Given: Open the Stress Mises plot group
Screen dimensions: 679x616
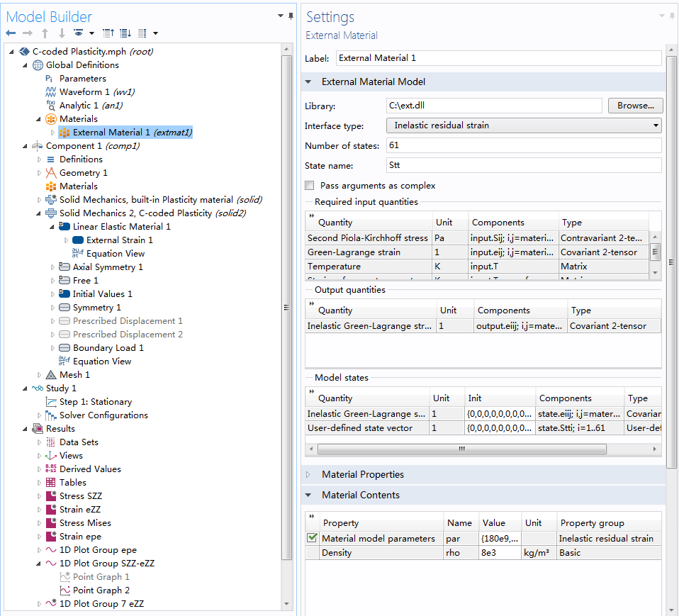Looking at the screenshot, I should tap(85, 523).
